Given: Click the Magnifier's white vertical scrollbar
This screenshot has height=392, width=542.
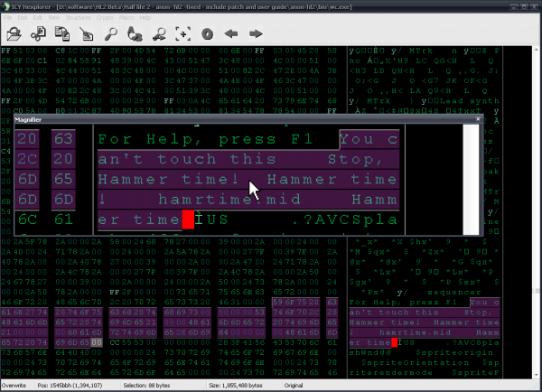Looking at the screenshot, I should pos(471,180).
